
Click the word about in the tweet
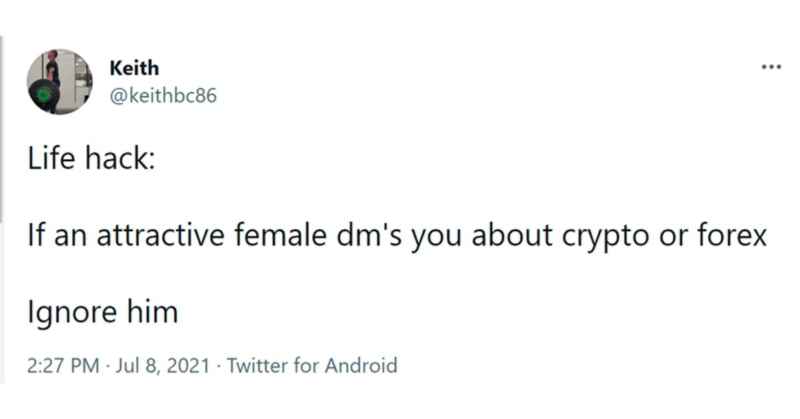point(512,235)
